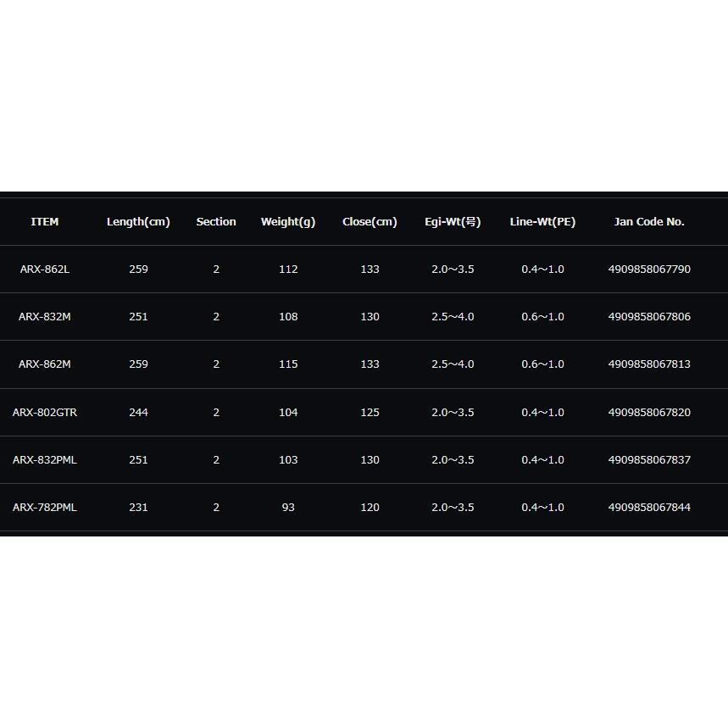This screenshot has height=728, width=728.
Task: Click the Close(cm) column header
Action: pos(370,222)
